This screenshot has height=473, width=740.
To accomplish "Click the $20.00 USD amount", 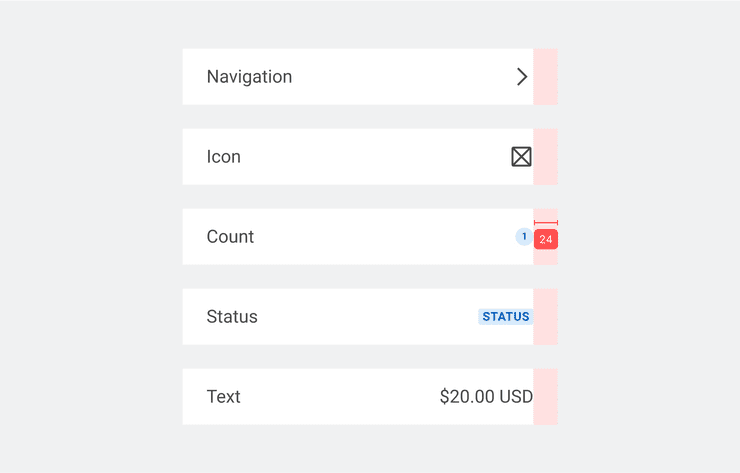I will point(486,397).
